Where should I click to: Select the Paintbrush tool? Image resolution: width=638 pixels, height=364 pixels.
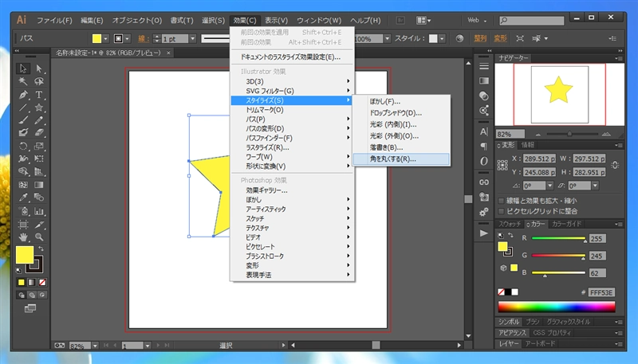[23, 120]
